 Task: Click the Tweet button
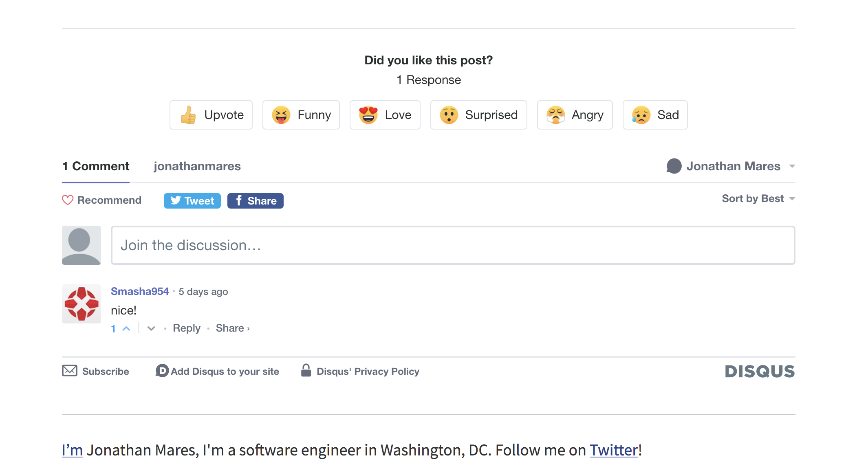click(192, 200)
